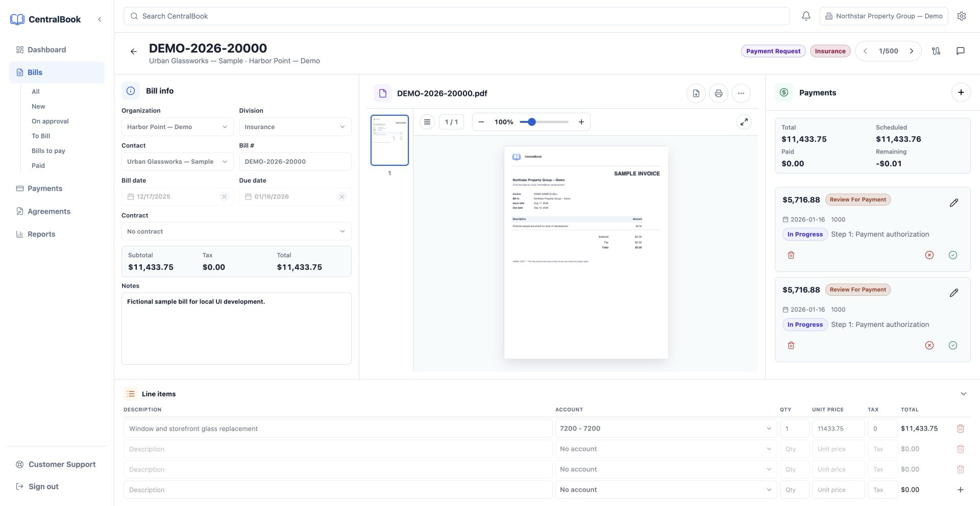
Task: Go to next bill in 1/500 pager
Action: point(911,51)
